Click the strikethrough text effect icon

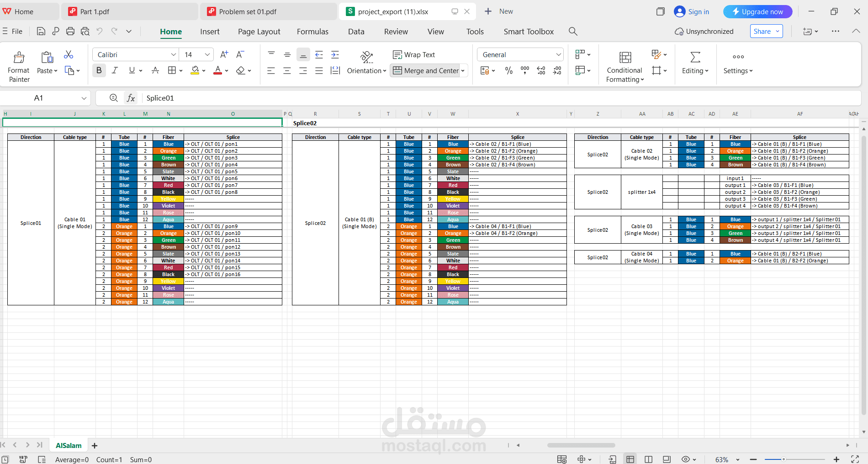155,70
